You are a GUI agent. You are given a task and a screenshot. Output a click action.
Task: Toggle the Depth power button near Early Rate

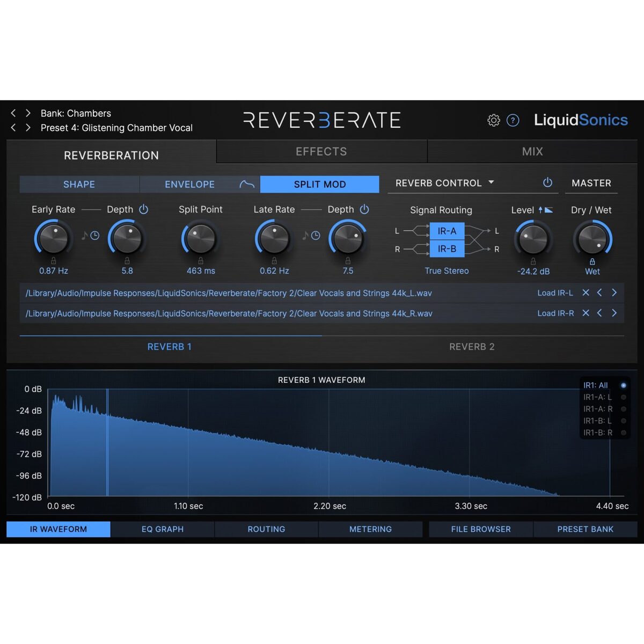coord(143,209)
